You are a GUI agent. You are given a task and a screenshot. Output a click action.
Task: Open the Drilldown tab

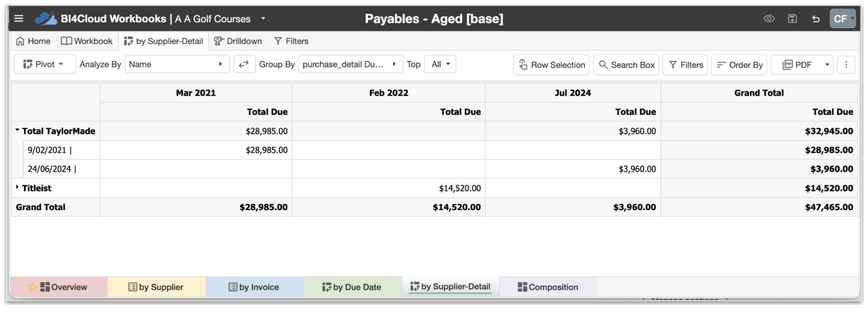(238, 41)
